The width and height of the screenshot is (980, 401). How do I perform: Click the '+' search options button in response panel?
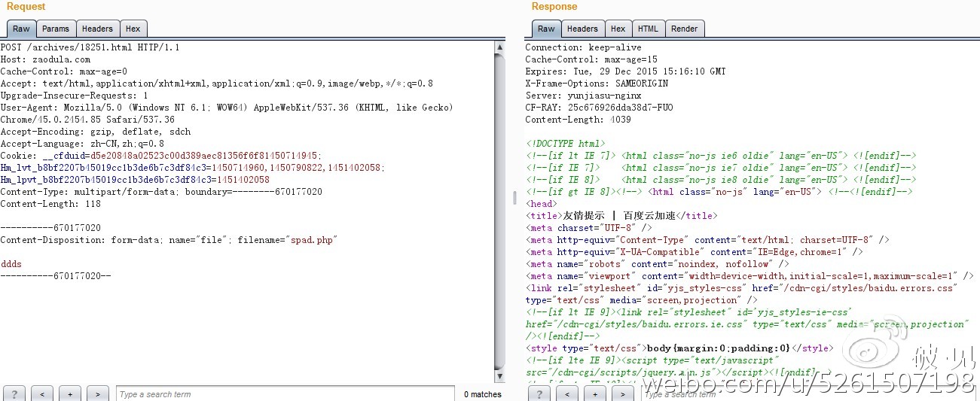pyautogui.click(x=596, y=394)
